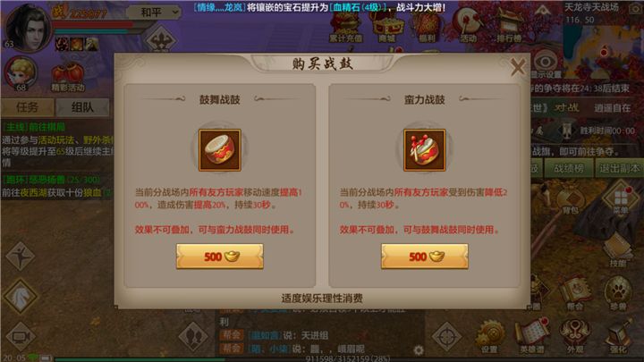Close the 购买战鼓 dialog
Viewport: 644px width, 362px height.
pos(518,67)
